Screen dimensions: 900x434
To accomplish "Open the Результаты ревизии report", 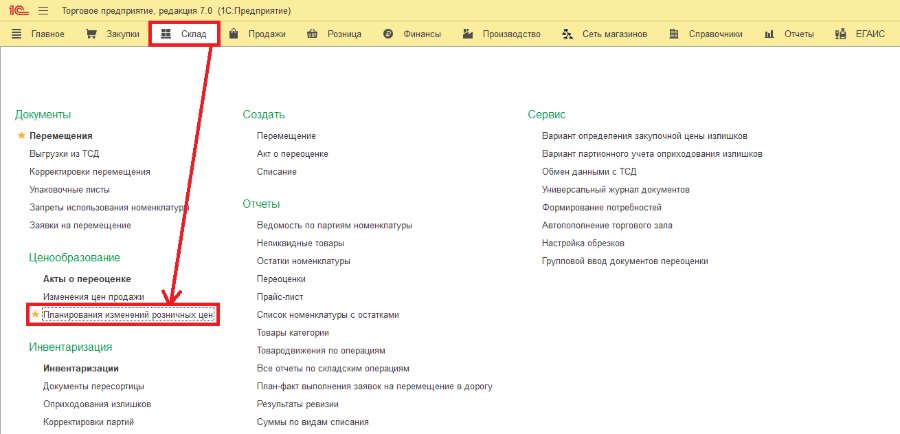I will point(298,404).
